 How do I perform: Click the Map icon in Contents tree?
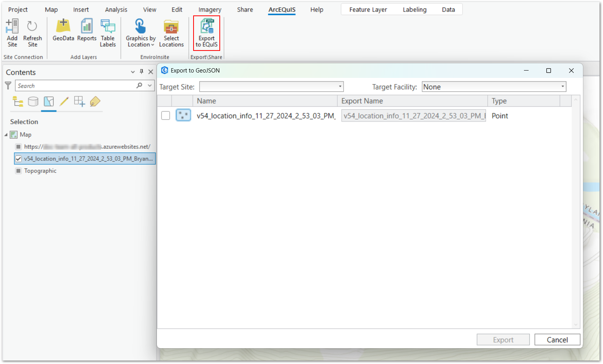click(x=14, y=135)
